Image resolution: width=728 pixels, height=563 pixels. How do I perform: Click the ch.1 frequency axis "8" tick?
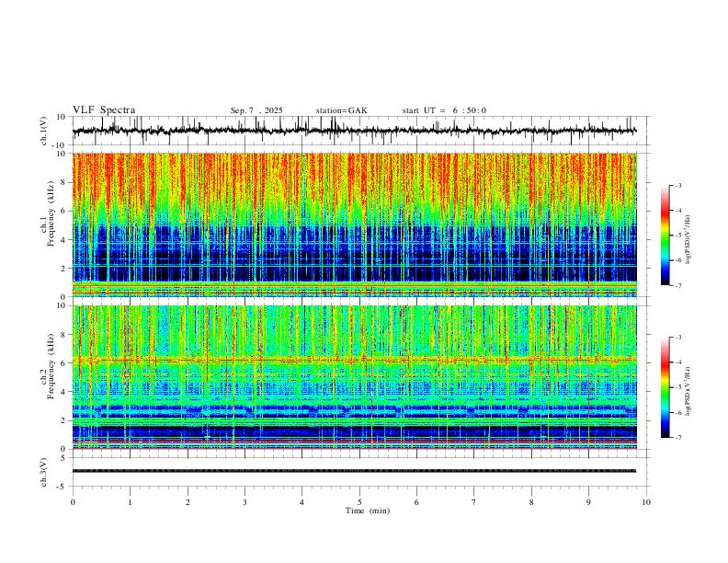[x=64, y=182]
